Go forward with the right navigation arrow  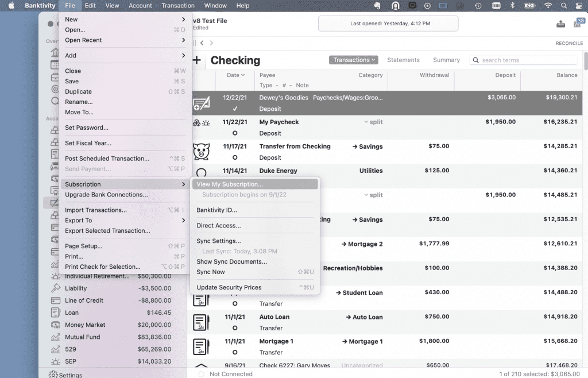point(211,43)
